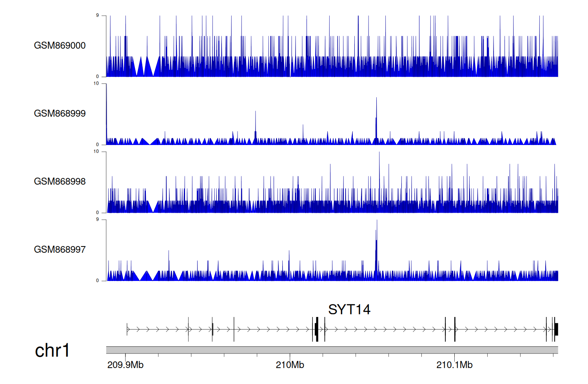
Task: Click y-axis maximum 10 on GSM868999 track
Action: click(96, 83)
